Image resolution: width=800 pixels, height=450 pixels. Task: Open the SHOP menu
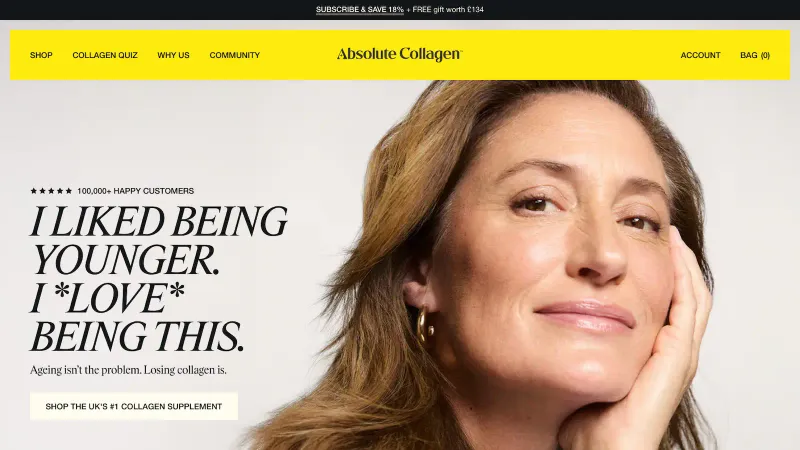point(41,55)
